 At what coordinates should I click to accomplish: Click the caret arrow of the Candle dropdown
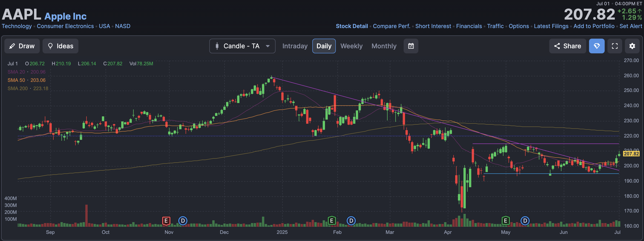[x=267, y=46]
